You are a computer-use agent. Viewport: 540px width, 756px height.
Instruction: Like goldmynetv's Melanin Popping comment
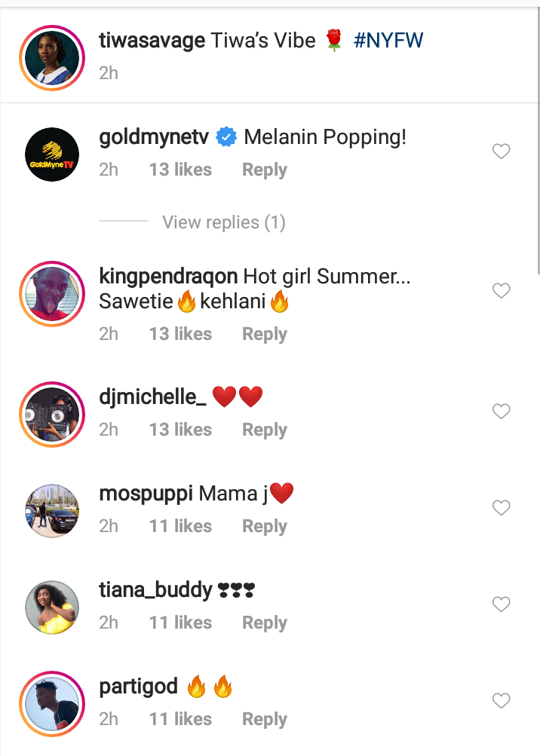501,152
